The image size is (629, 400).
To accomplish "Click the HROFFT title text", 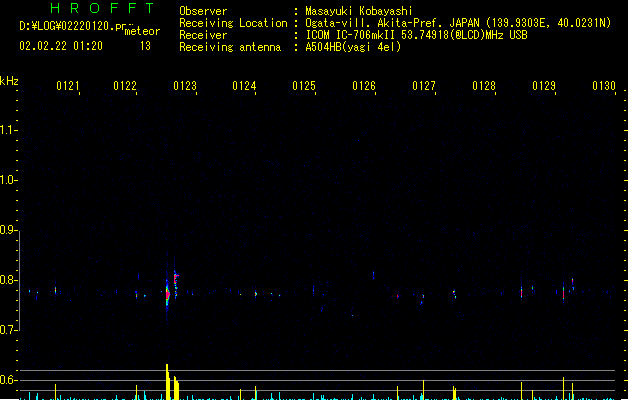I will [102, 8].
